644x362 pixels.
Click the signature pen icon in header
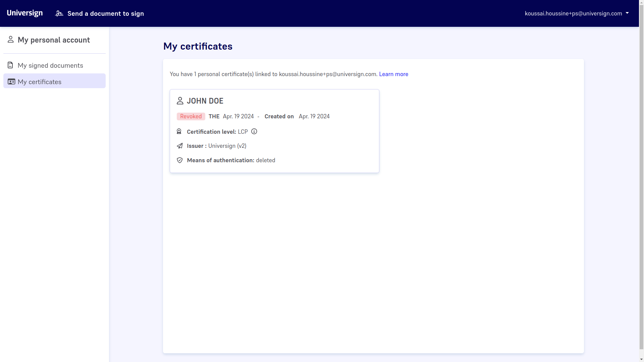coord(59,13)
